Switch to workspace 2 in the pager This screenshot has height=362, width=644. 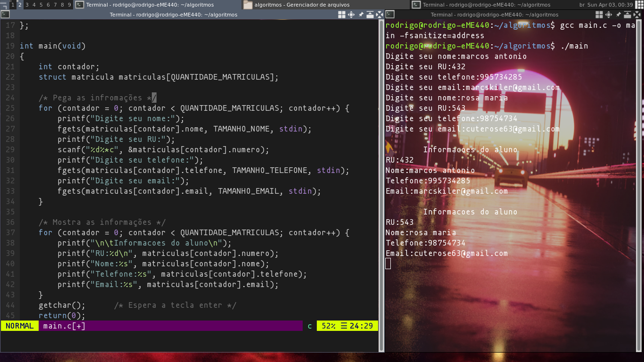pos(20,5)
